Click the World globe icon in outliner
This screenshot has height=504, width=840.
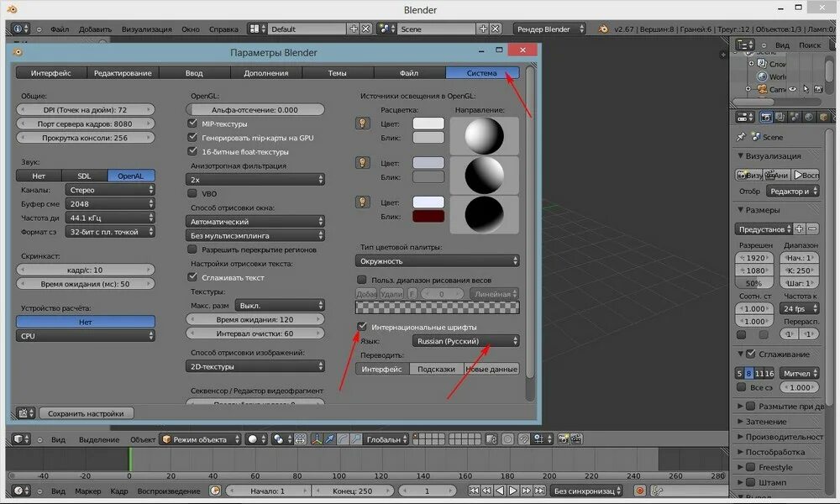tap(763, 76)
